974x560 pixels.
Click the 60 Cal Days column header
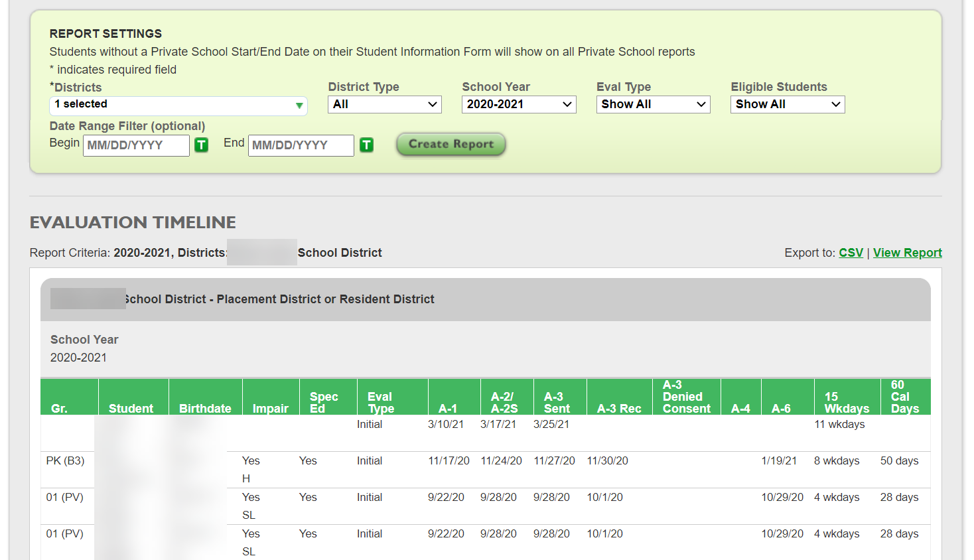click(906, 397)
